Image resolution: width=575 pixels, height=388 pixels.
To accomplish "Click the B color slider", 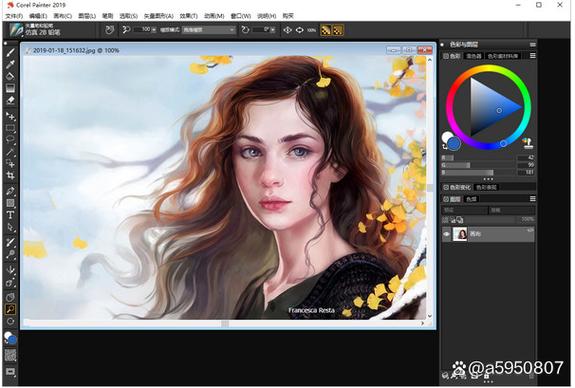I will click(x=478, y=172).
